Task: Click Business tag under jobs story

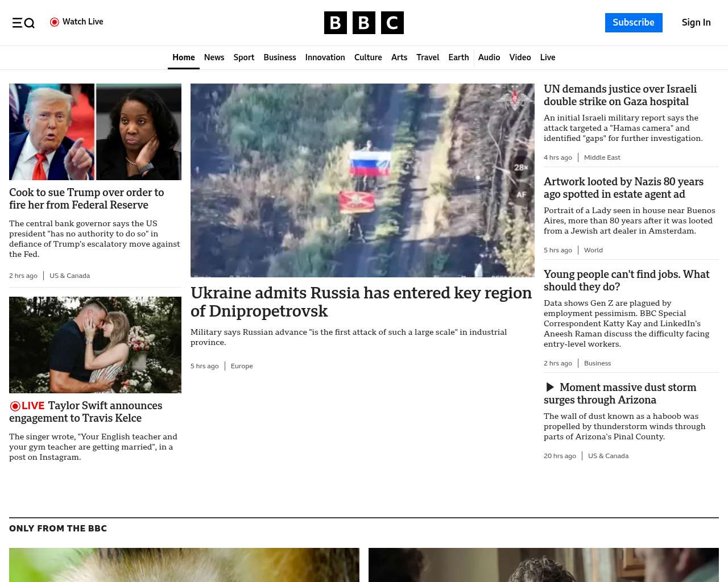Action: (597, 363)
